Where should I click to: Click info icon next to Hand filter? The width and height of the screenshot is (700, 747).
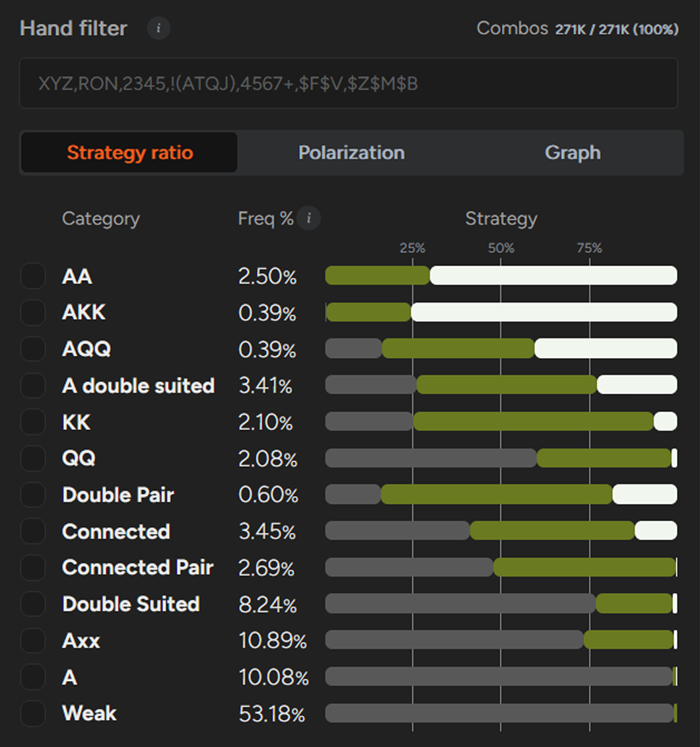(158, 28)
